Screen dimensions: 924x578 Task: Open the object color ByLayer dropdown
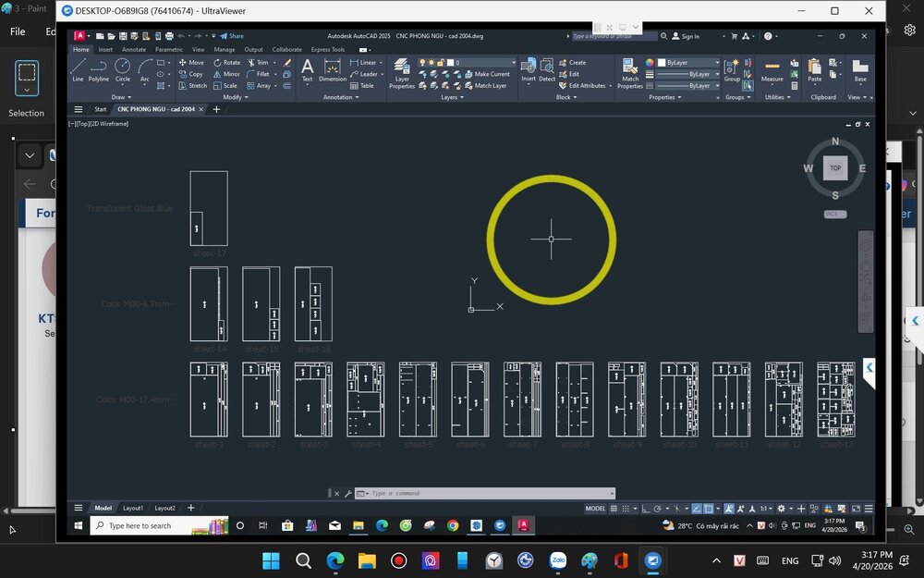(688, 63)
